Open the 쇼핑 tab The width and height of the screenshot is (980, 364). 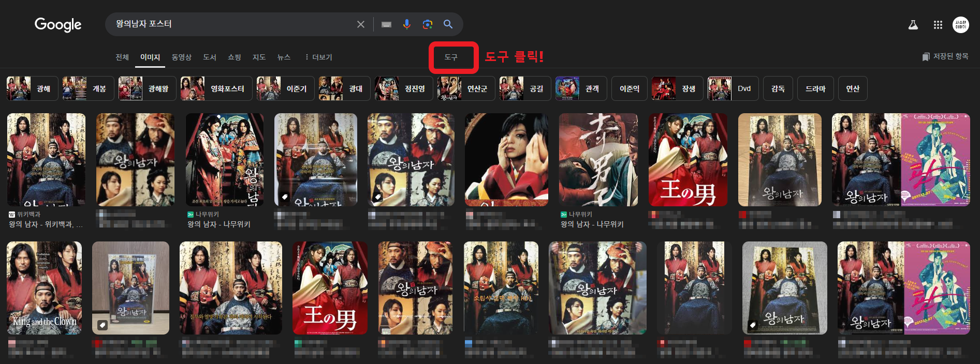pyautogui.click(x=235, y=57)
